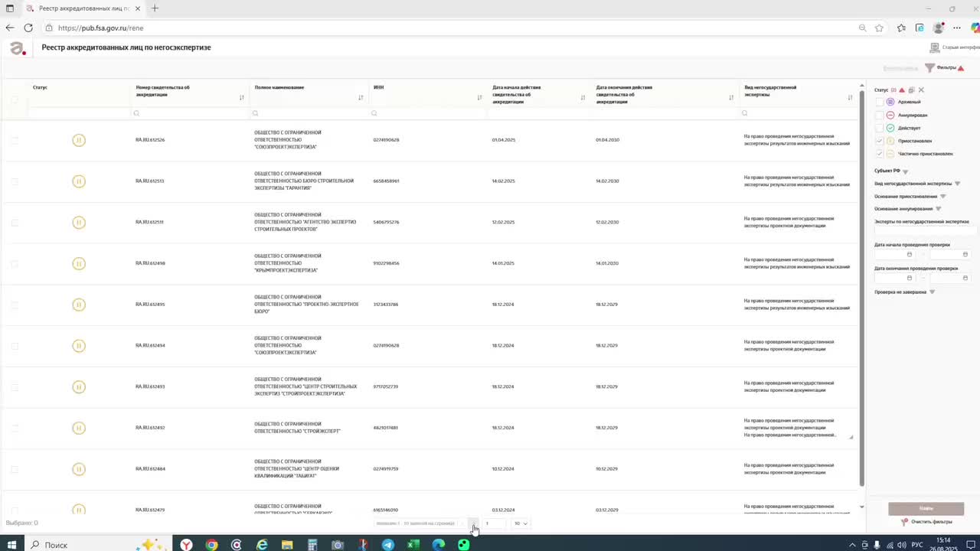
Task: Click the copy icon next to Статус
Action: [911, 90]
